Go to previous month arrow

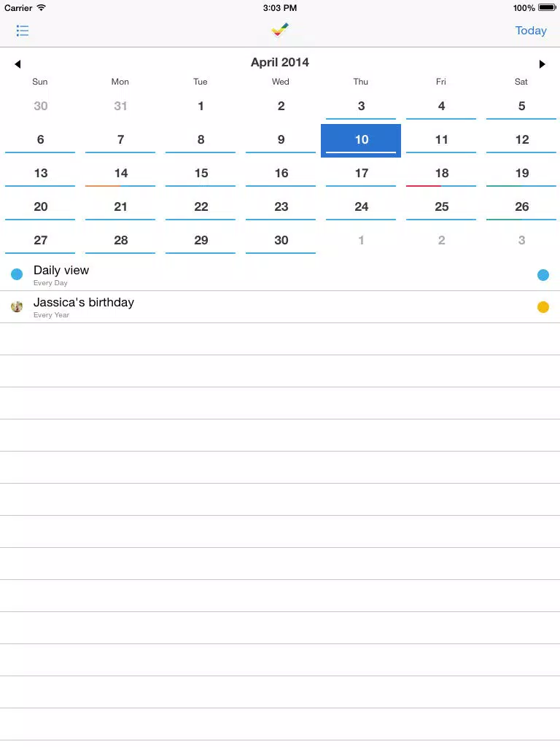tap(17, 64)
